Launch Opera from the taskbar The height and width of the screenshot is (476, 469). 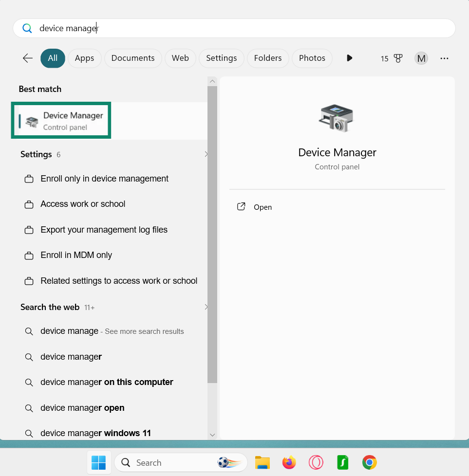(x=316, y=463)
